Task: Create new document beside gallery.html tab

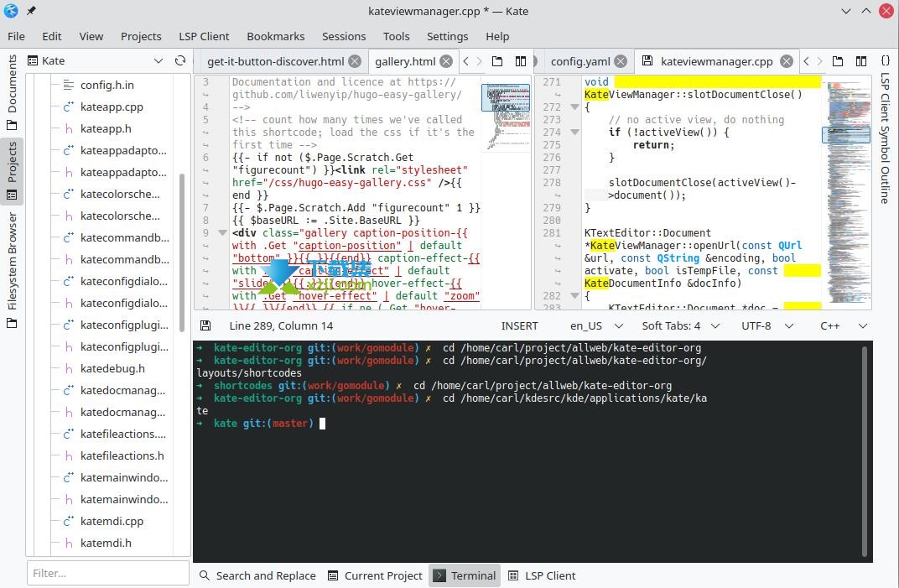Action: [x=497, y=61]
